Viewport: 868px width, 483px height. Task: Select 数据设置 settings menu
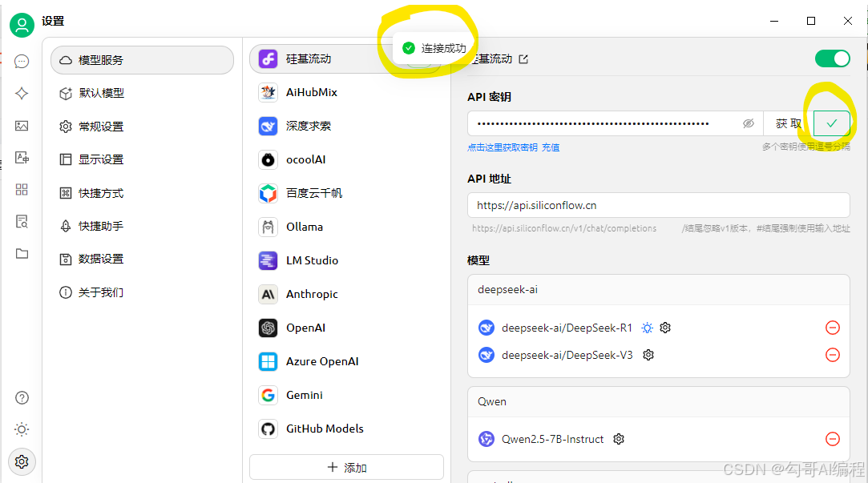click(x=143, y=259)
